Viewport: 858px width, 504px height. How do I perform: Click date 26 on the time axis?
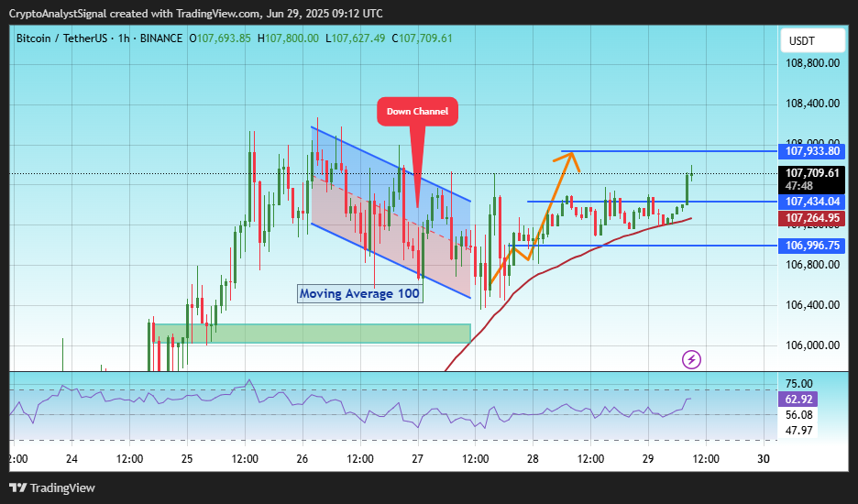point(302,458)
